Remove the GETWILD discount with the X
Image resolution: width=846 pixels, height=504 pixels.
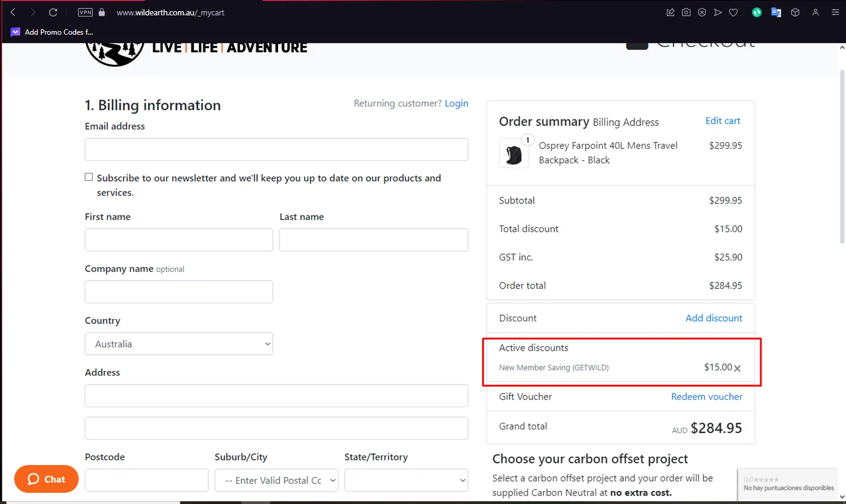pos(737,368)
